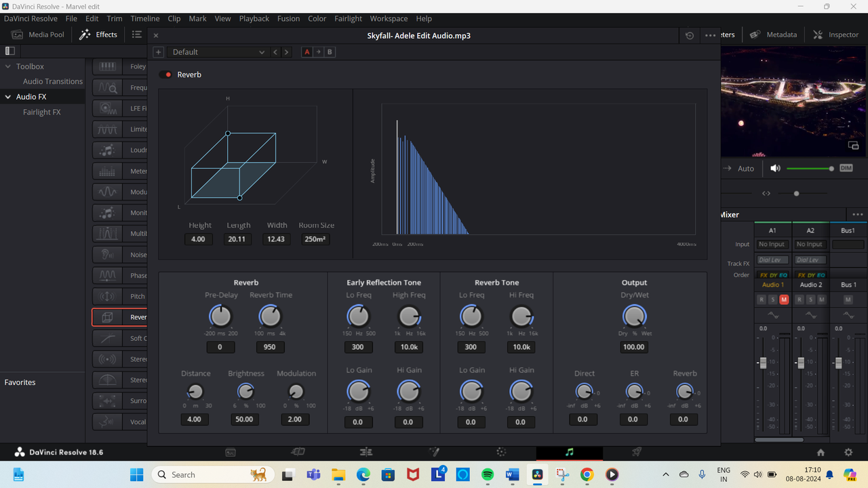Mute the Bus 1 channel
Screen dimensions: 868x488
pos(848,300)
